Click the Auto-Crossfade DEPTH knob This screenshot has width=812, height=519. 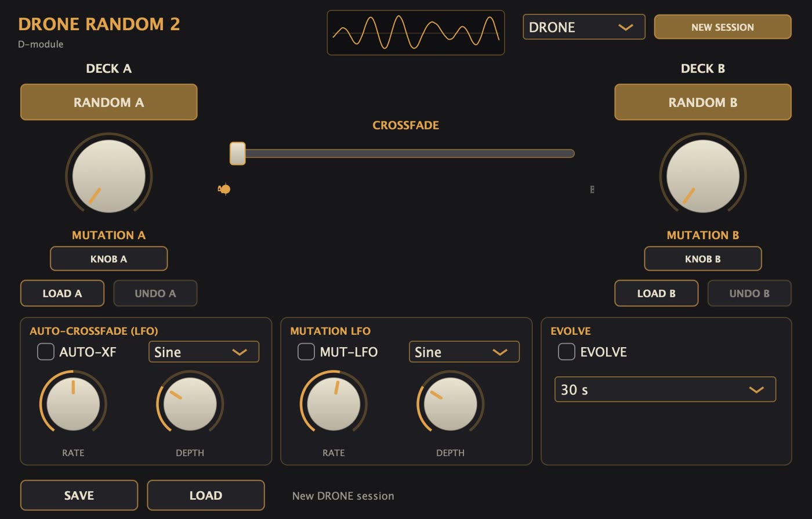pyautogui.click(x=190, y=404)
